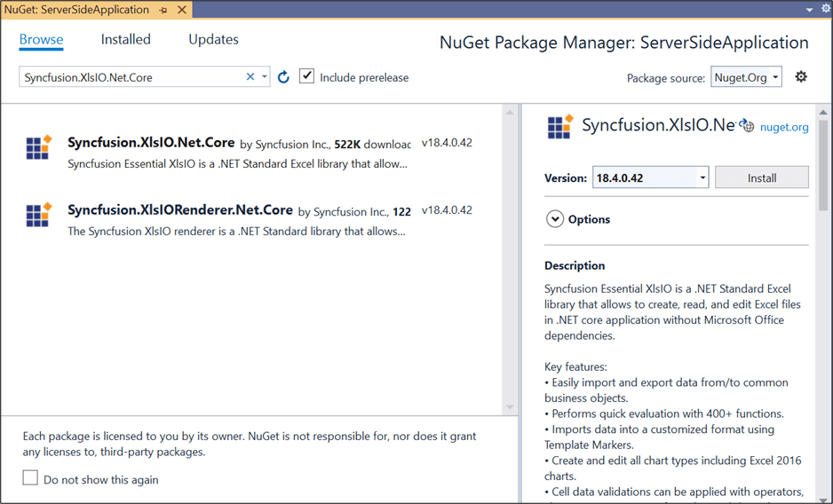Open the Version 18.4.0.42 dropdown
Image resolution: width=833 pixels, height=504 pixels.
point(702,177)
